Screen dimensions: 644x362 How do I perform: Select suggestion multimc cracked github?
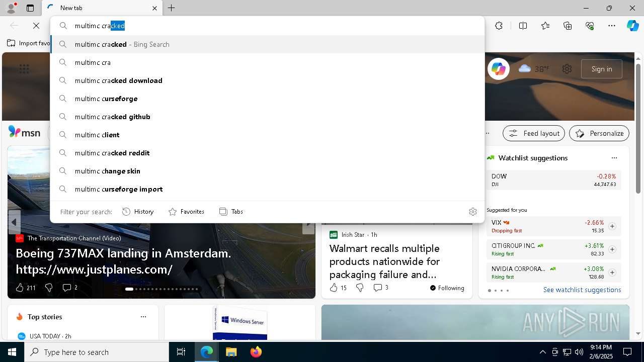point(267,117)
